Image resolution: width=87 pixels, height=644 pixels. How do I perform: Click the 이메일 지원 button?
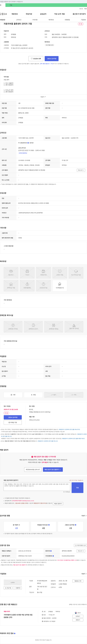[x=13, y=422]
